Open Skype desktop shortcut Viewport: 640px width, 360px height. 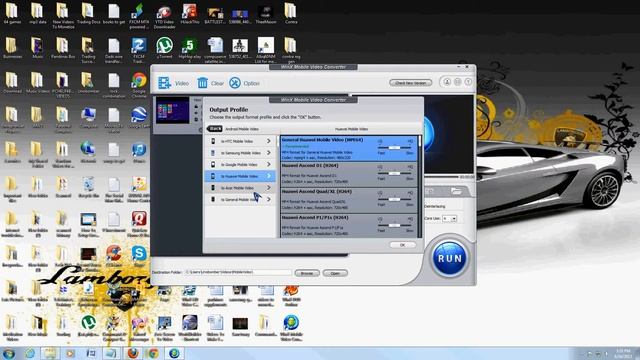click(x=139, y=256)
